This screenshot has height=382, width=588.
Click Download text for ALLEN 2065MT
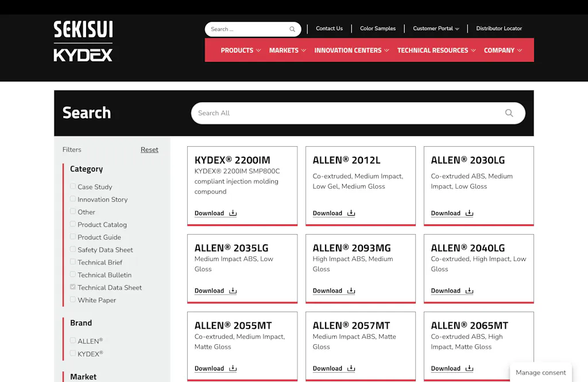point(446,368)
